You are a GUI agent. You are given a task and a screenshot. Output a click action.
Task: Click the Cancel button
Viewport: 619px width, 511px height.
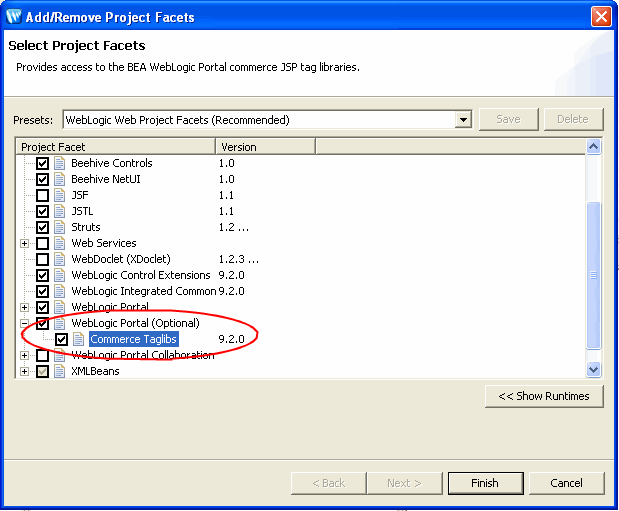click(566, 483)
